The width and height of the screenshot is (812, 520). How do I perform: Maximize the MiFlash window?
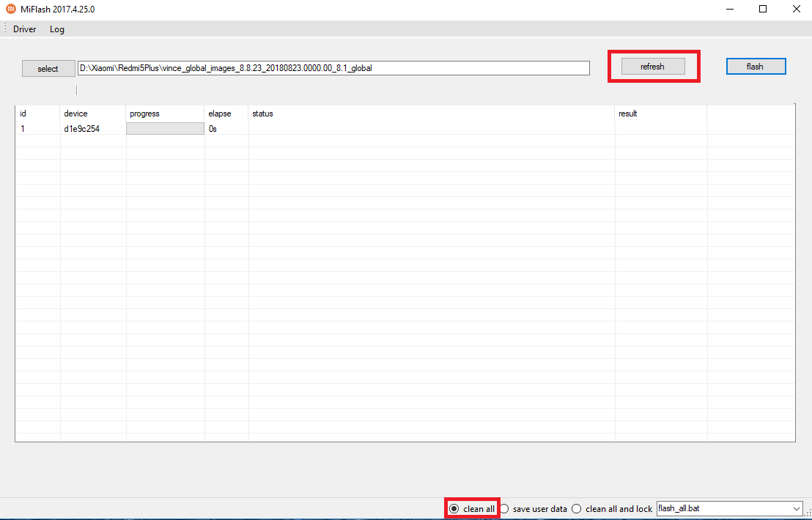click(763, 9)
